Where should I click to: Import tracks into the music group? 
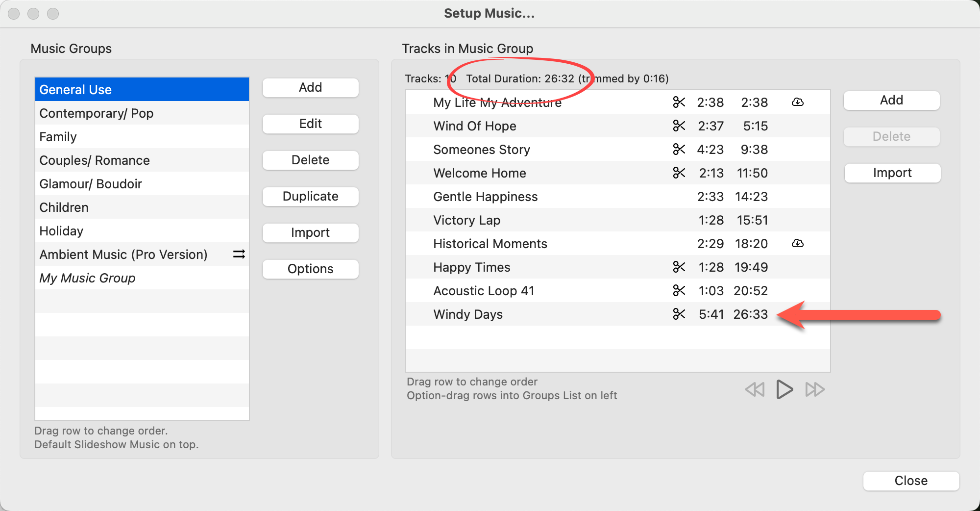(x=892, y=173)
